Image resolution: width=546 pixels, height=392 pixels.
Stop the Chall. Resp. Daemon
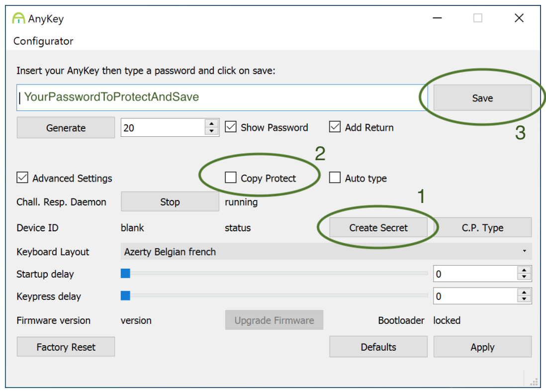coord(170,202)
